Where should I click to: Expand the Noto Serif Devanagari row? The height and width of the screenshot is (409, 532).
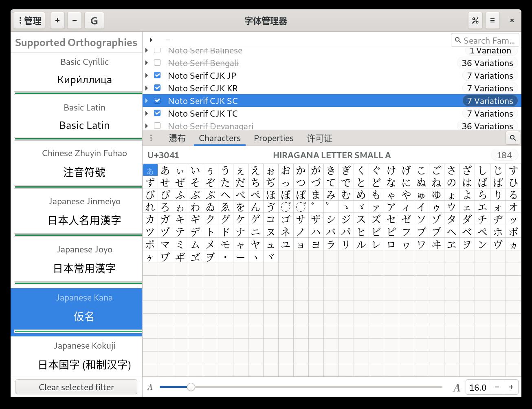pyautogui.click(x=147, y=126)
